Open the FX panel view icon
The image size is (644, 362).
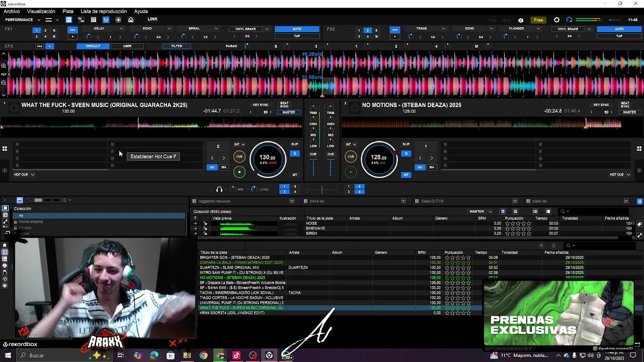(68, 20)
